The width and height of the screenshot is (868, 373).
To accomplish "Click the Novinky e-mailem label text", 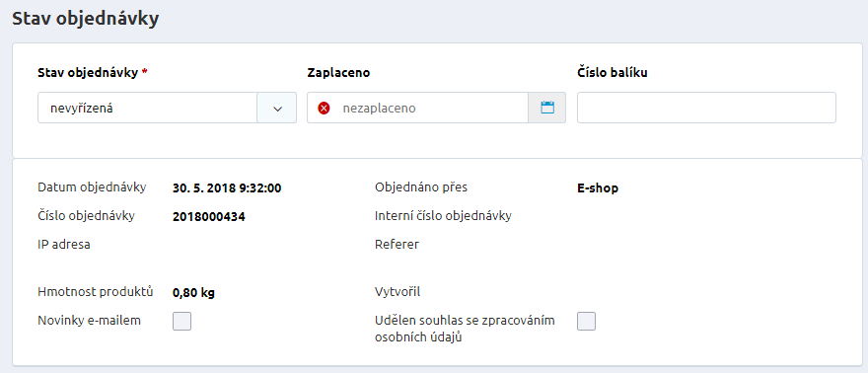I will click(89, 320).
